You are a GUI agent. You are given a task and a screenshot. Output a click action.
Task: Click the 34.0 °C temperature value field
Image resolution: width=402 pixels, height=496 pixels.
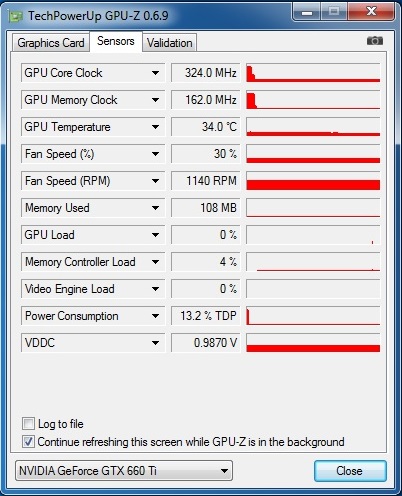pyautogui.click(x=205, y=127)
